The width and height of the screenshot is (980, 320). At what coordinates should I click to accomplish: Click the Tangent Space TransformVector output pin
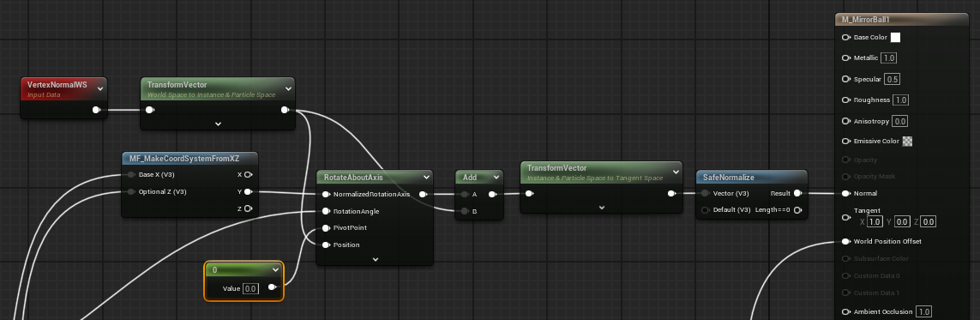click(671, 193)
